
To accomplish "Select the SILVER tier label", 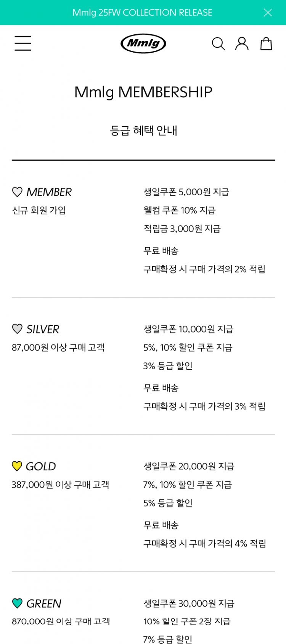I will [43, 329].
